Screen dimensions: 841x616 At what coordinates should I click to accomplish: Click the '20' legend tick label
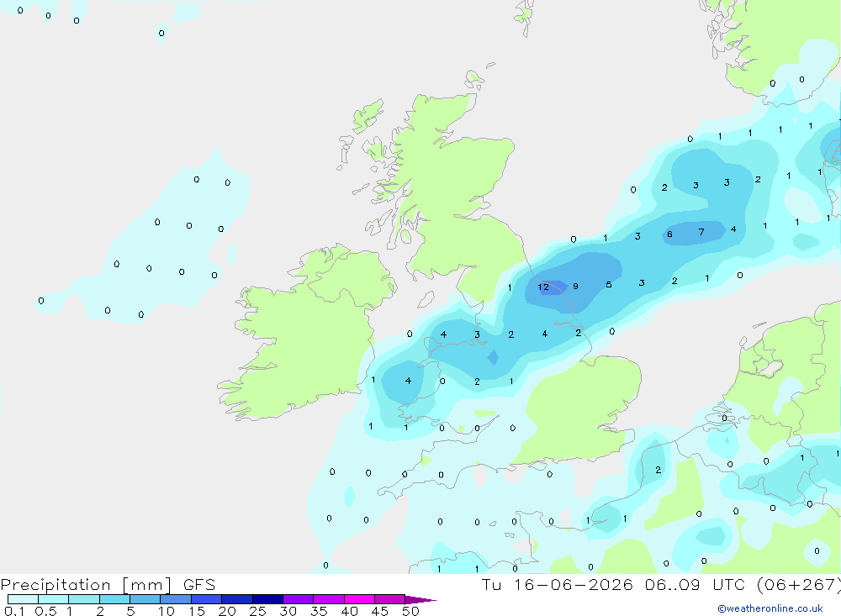coord(227,611)
